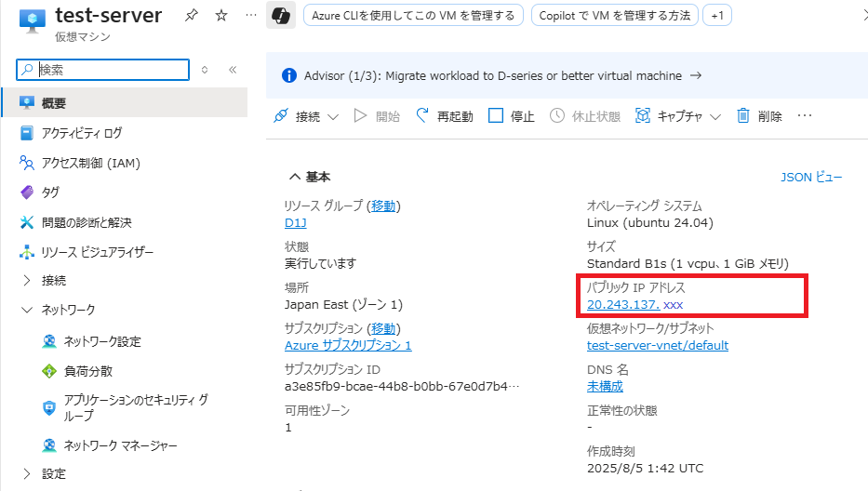868x491 pixels.
Task: Open the Copilot icon button
Action: click(281, 16)
